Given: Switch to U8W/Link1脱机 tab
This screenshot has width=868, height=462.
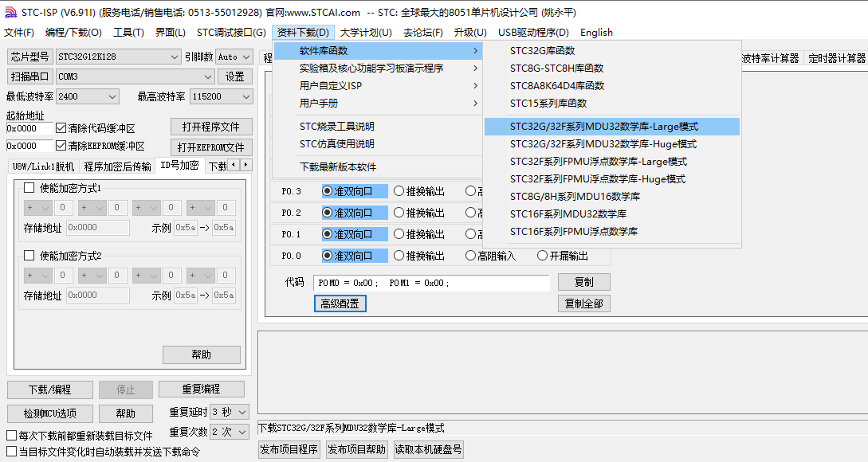Looking at the screenshot, I should 43,166.
